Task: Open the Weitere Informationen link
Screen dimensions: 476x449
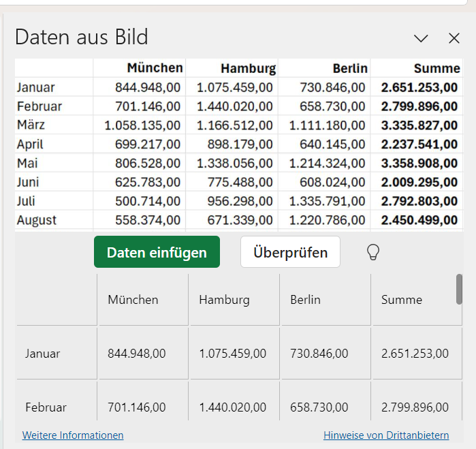Action: coord(73,435)
